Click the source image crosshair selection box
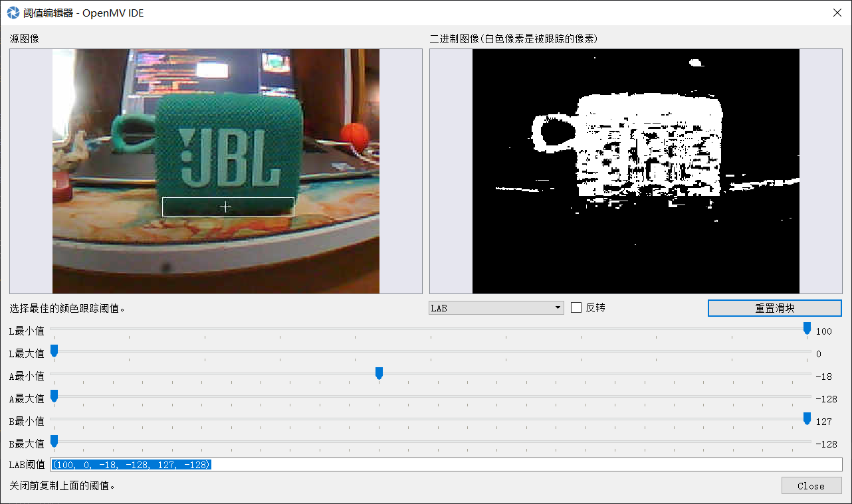852x504 pixels. [x=228, y=207]
